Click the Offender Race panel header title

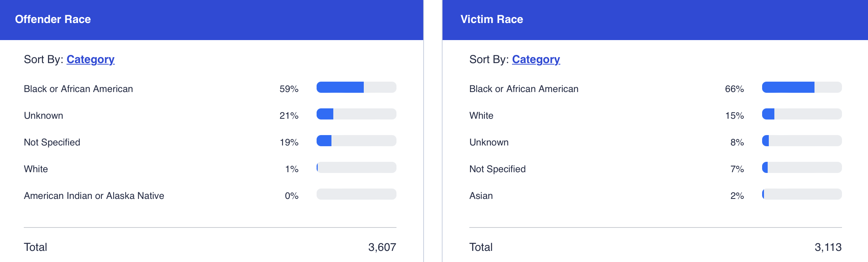[x=53, y=19]
